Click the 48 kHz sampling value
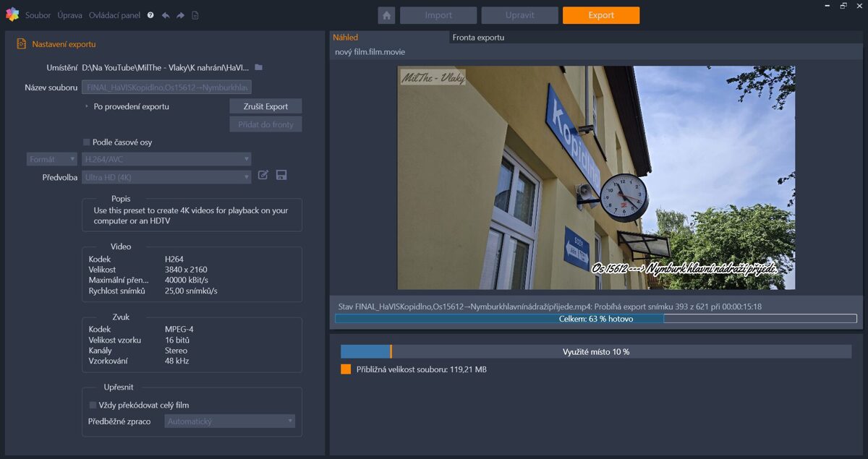Screen dimensions: 868x459 (x=176, y=361)
